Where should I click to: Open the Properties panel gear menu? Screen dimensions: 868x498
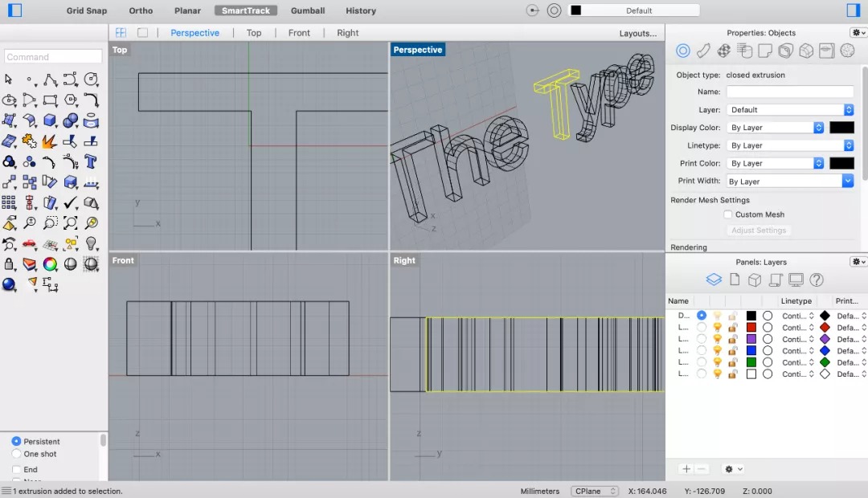tap(858, 33)
